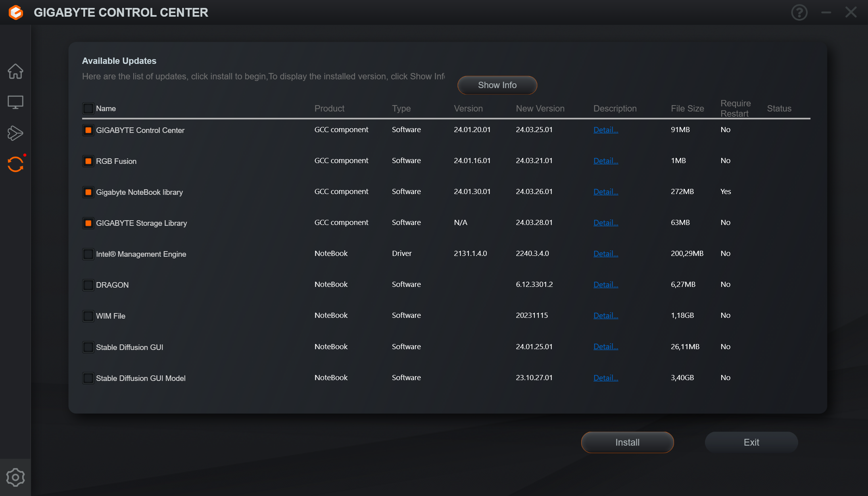Open settings gear at bottom left

(15, 477)
